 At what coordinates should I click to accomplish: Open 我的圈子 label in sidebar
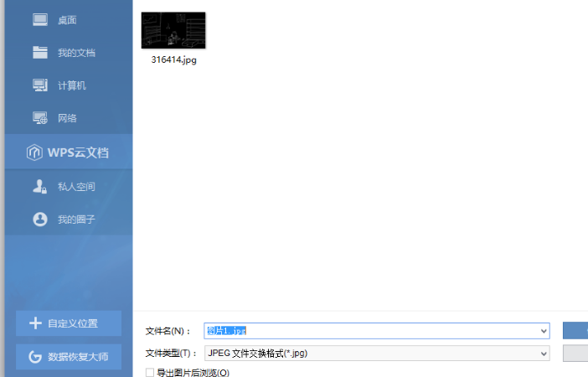point(76,219)
